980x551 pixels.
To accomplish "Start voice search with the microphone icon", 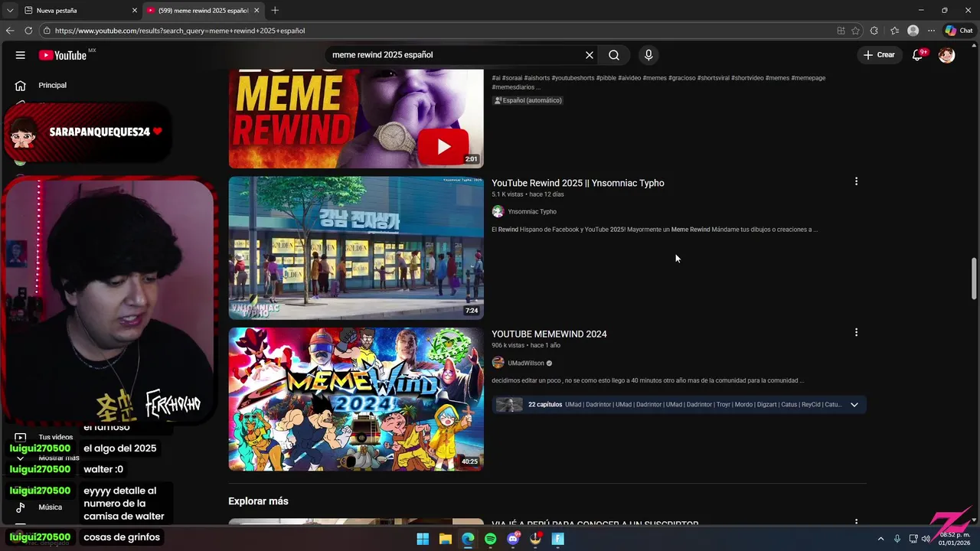I will [x=648, y=55].
